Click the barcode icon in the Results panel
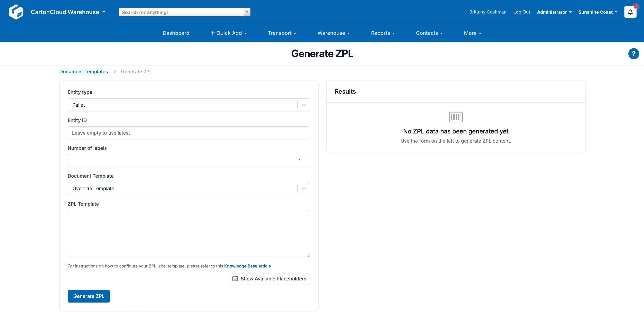Screen dimensions: 644x313 point(456,117)
